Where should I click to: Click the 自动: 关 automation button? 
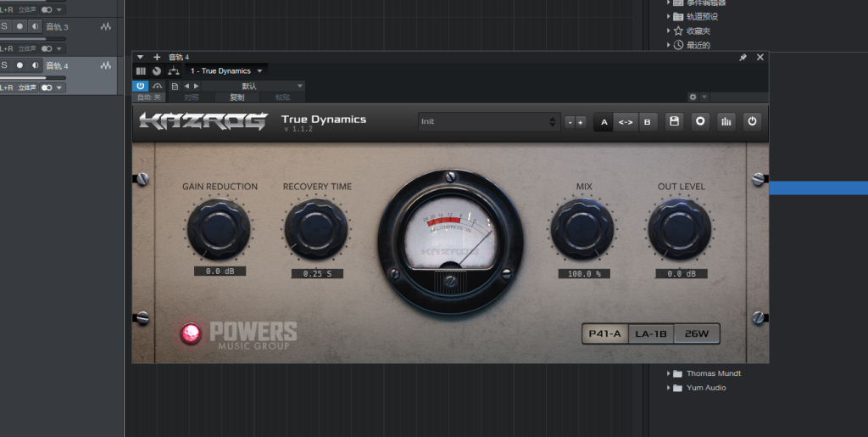pyautogui.click(x=149, y=98)
